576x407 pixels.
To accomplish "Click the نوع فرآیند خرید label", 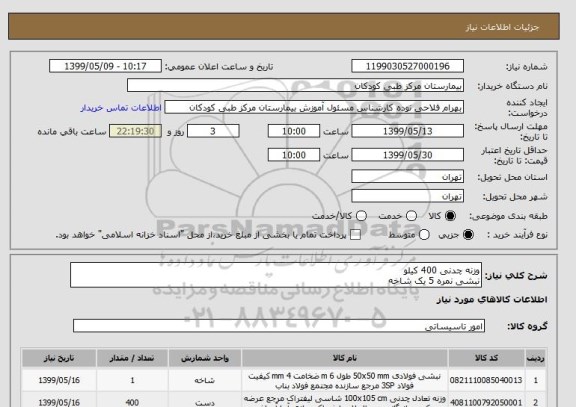I will (517, 235).
